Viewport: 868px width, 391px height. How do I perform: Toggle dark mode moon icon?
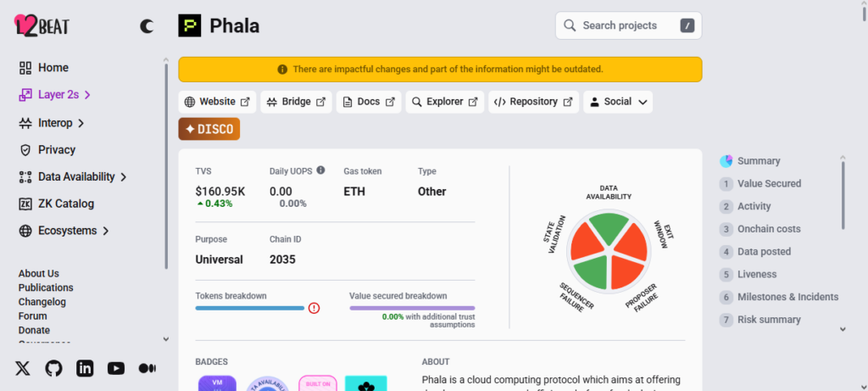click(147, 25)
